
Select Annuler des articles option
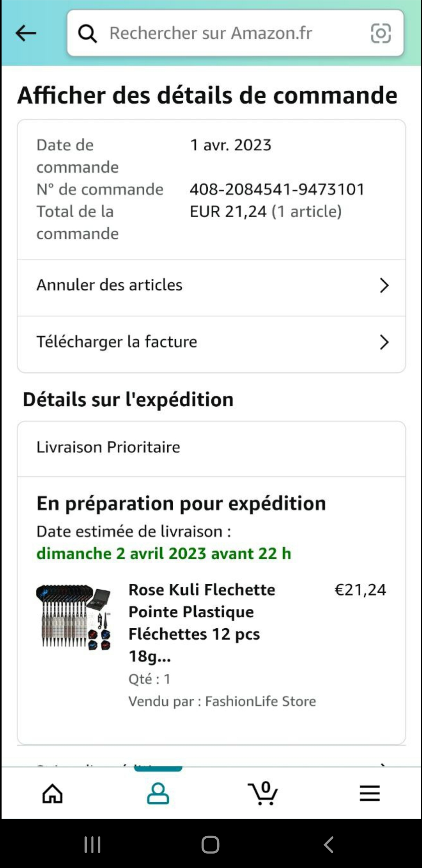point(109,285)
